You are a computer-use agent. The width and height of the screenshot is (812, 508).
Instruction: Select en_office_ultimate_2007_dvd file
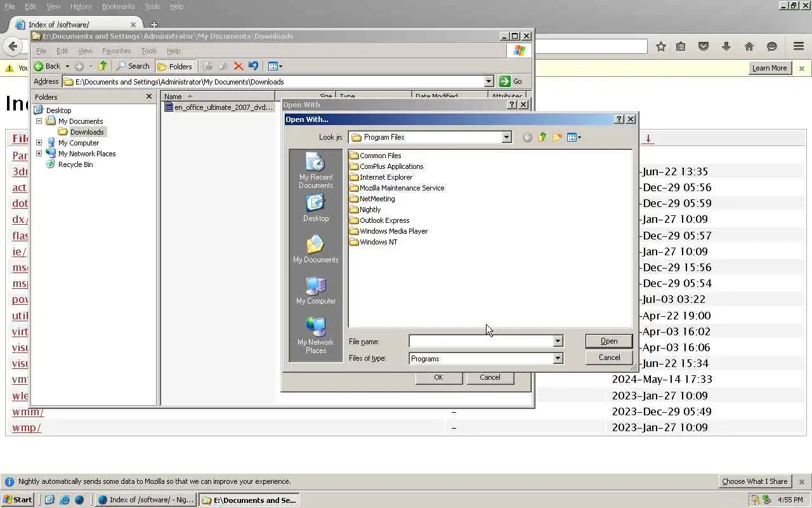point(219,107)
